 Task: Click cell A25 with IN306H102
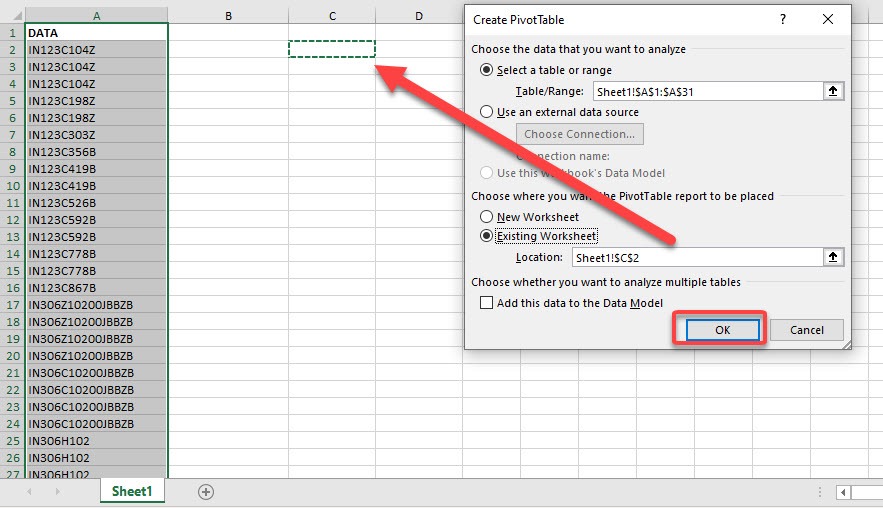tap(97, 441)
